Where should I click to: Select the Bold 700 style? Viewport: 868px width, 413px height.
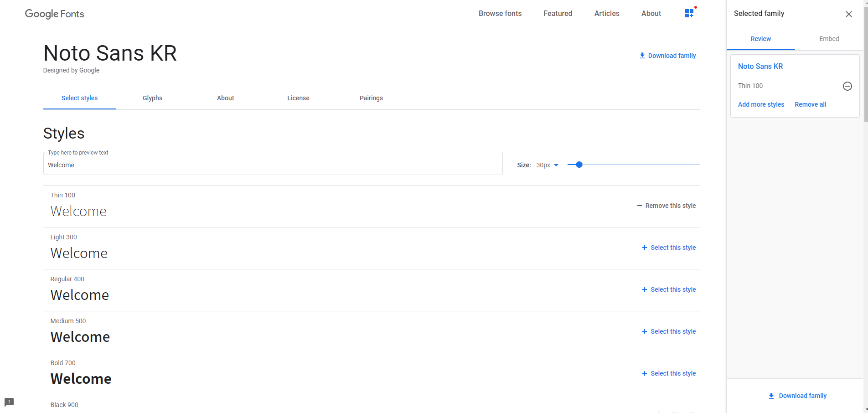(668, 373)
